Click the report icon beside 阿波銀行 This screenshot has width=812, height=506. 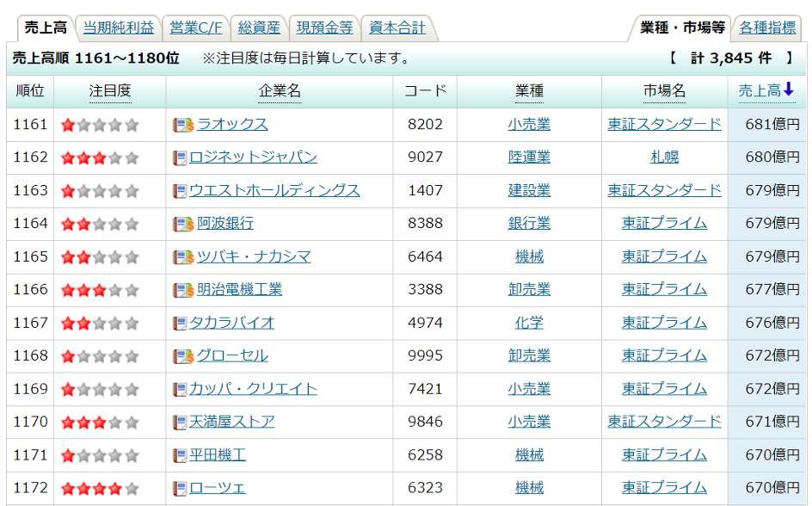[x=183, y=225]
